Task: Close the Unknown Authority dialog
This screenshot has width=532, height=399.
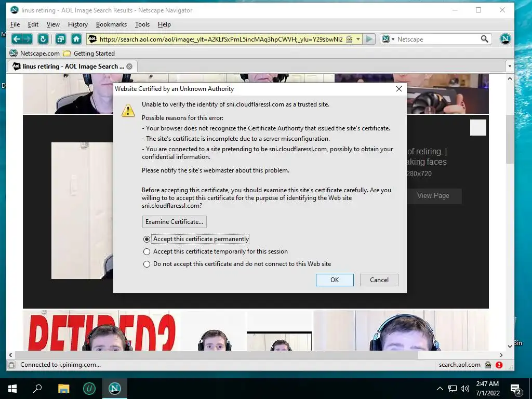Action: (399, 89)
